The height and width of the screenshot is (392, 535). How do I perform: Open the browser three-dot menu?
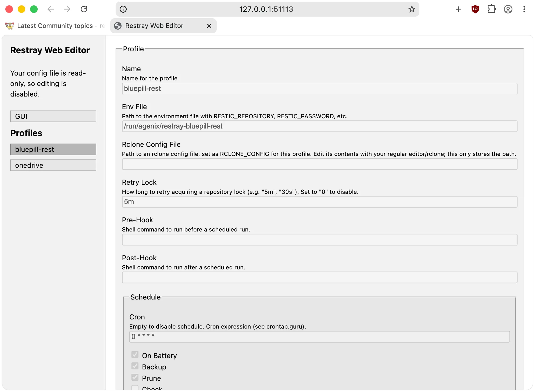click(524, 9)
